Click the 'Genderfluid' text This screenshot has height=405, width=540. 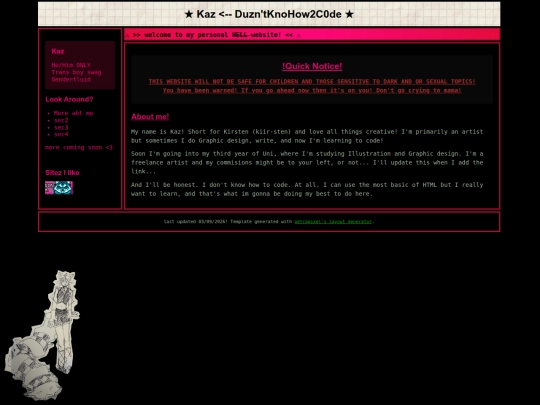click(71, 80)
